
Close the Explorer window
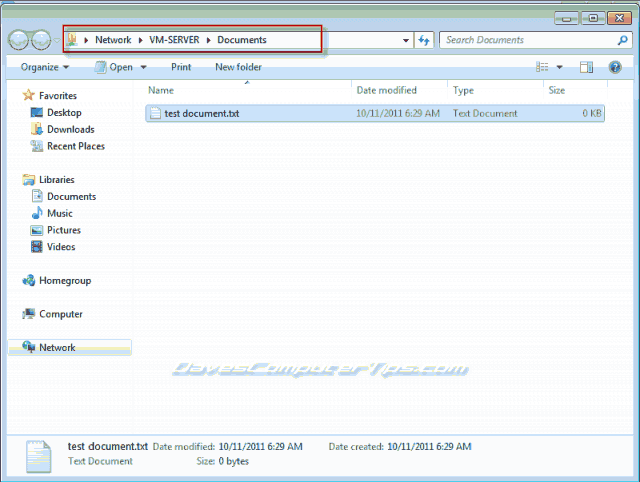[x=620, y=18]
